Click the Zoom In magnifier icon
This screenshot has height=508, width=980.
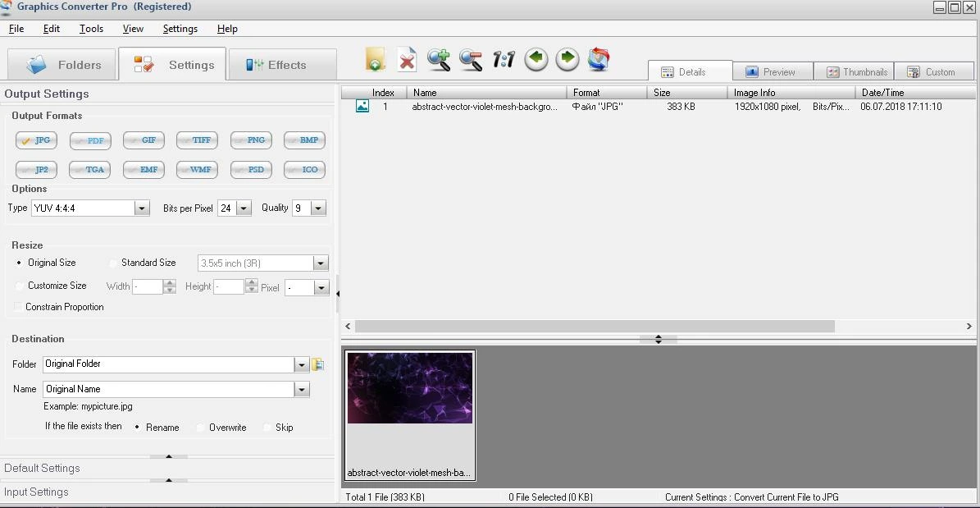439,59
